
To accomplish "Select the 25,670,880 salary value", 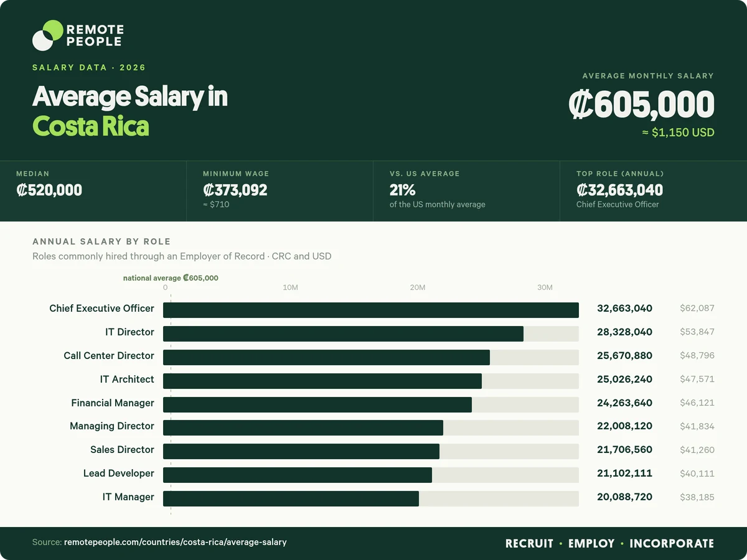I will pyautogui.click(x=624, y=356).
